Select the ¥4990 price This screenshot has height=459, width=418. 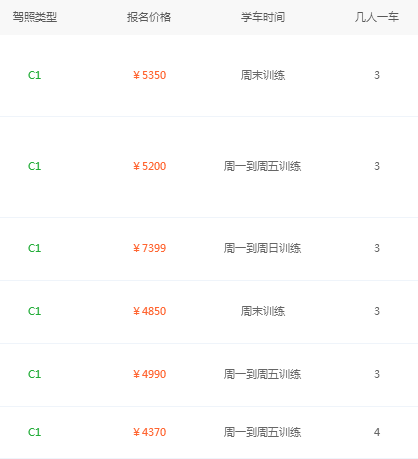tap(149, 374)
